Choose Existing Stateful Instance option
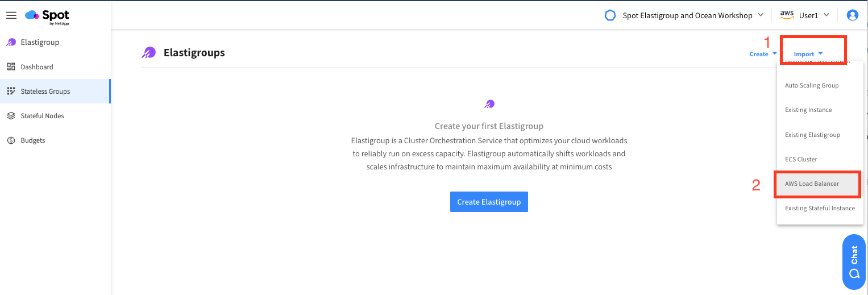The height and width of the screenshot is (295, 868). (820, 208)
